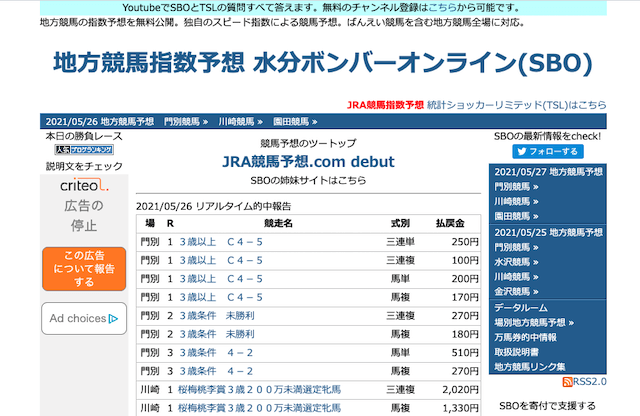
Task: Click the 競走名 column header
Action: coord(278,223)
